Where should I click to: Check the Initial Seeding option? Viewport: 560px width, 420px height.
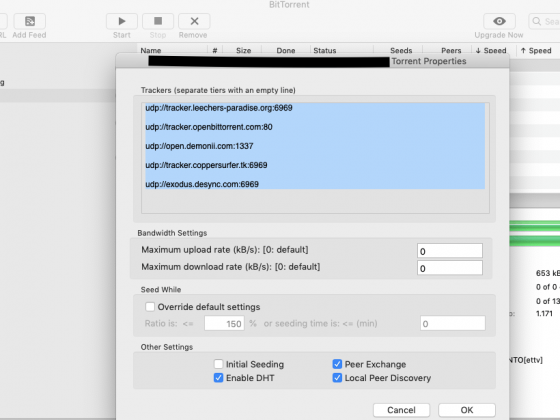219,364
